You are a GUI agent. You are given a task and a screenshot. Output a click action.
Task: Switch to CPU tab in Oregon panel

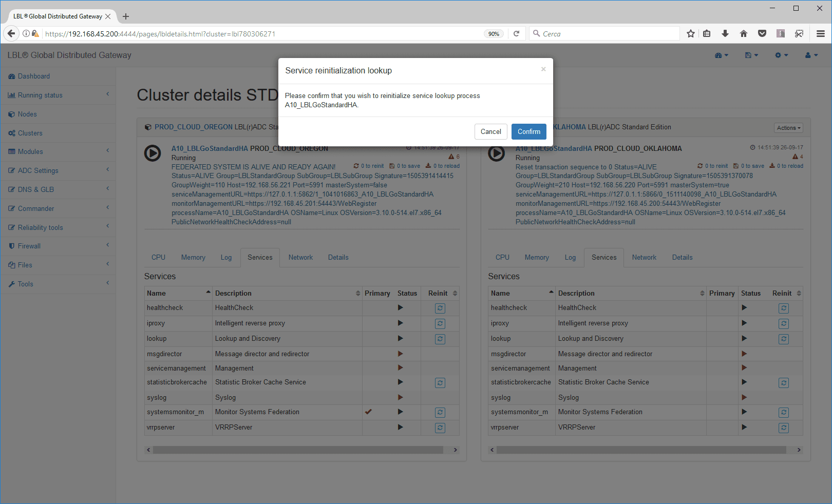[x=158, y=258]
